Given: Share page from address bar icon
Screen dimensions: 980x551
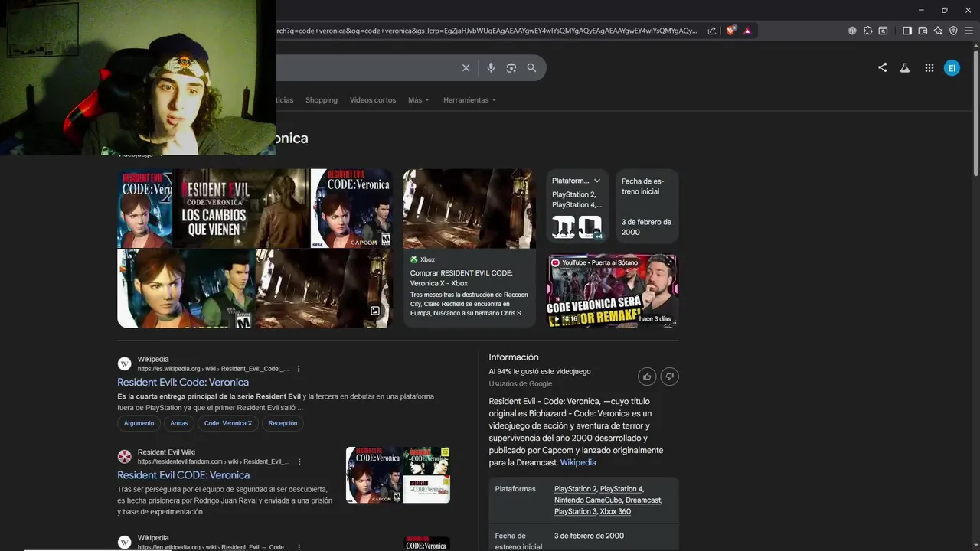Looking at the screenshot, I should [x=712, y=31].
